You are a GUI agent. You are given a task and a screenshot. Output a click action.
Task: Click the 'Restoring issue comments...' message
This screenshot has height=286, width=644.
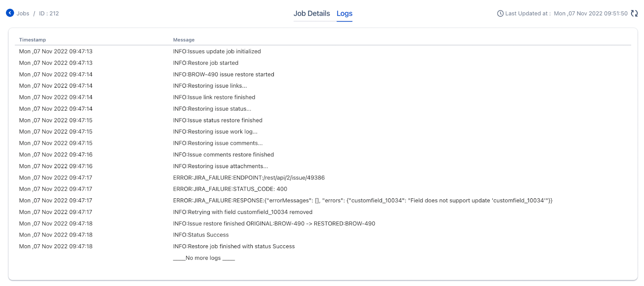(218, 143)
